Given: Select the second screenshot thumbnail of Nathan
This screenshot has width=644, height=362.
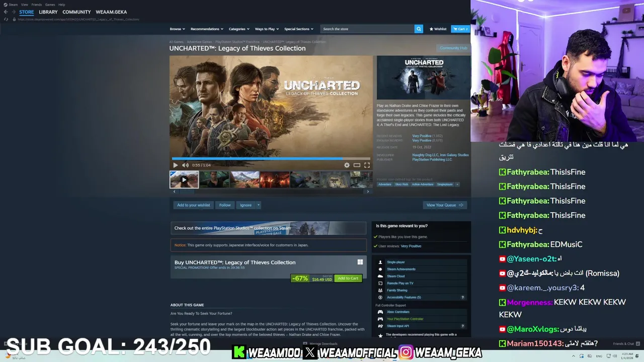Looking at the screenshot, I should tap(214, 179).
